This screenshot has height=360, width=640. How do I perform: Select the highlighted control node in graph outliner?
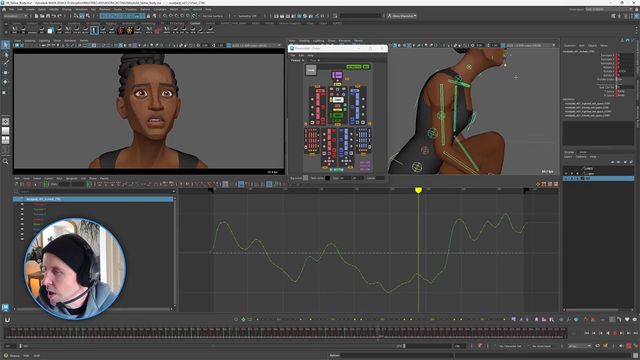[93, 199]
